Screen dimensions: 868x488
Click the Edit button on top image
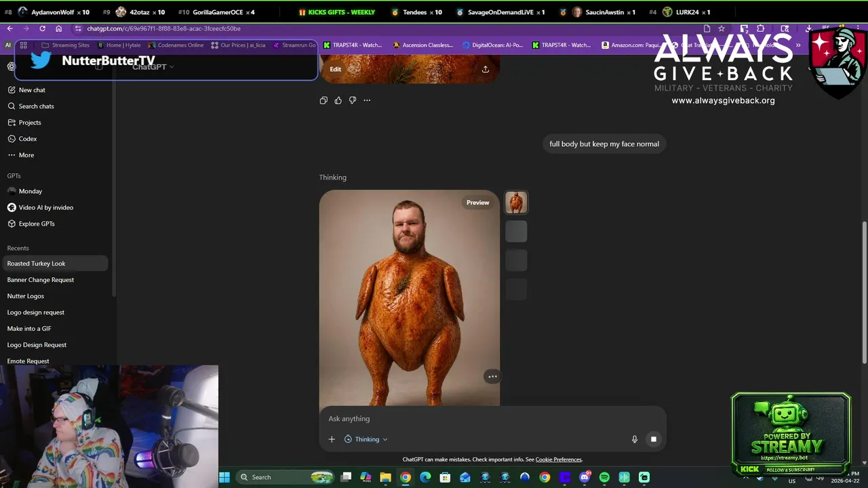[x=336, y=69]
